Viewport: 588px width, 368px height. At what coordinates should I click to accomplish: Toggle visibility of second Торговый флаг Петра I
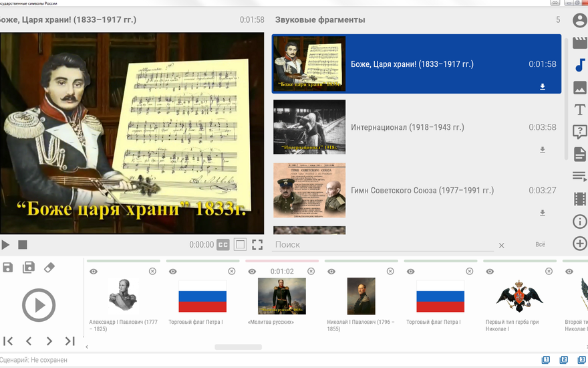(x=411, y=272)
